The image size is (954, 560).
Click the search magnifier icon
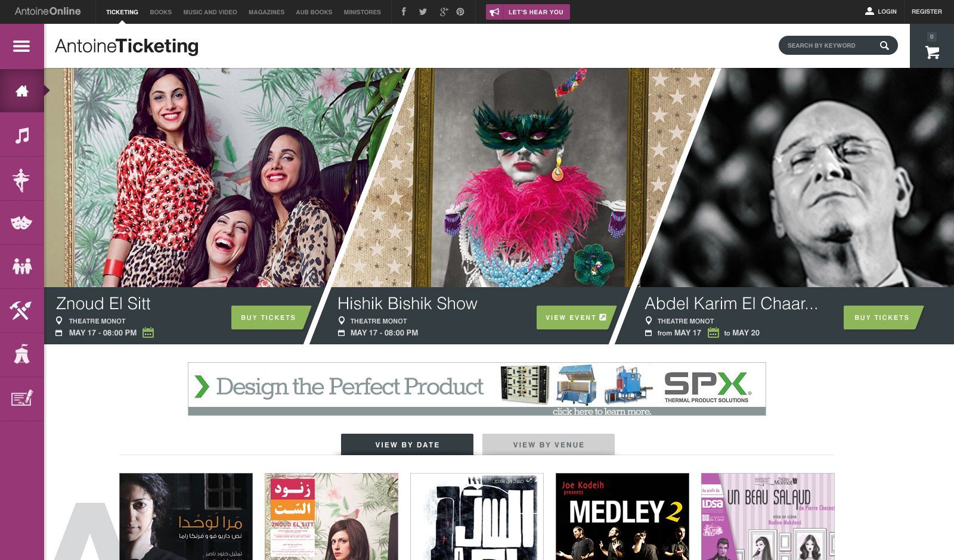884,45
